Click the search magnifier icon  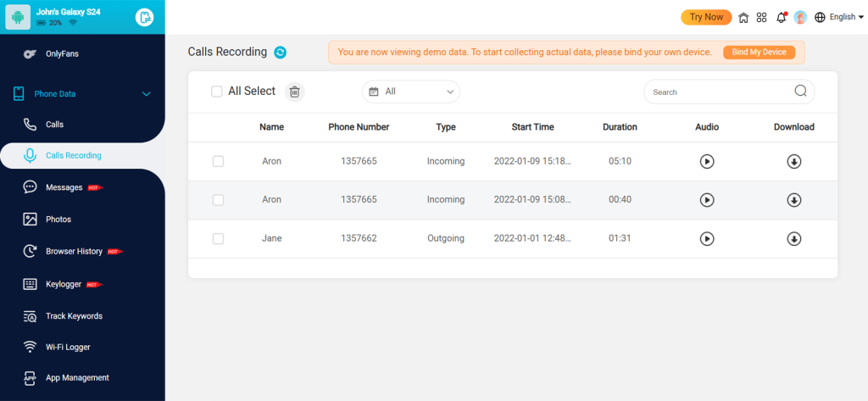(x=800, y=92)
